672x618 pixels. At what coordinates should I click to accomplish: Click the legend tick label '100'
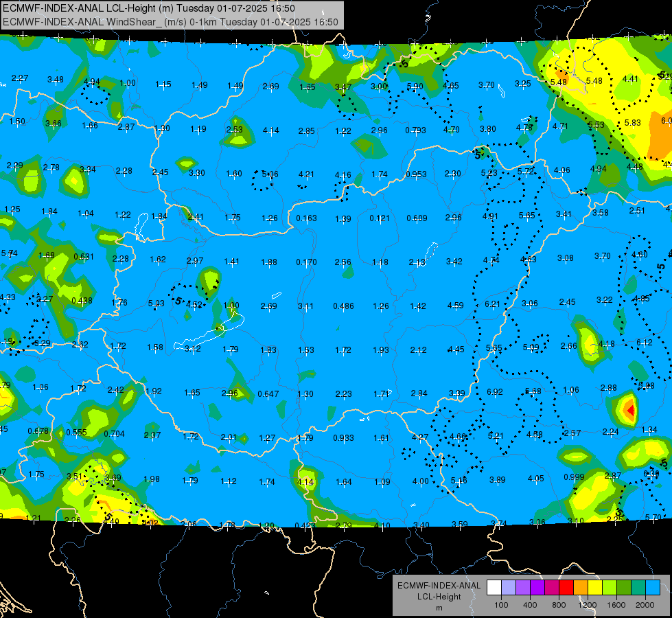pyautogui.click(x=501, y=605)
